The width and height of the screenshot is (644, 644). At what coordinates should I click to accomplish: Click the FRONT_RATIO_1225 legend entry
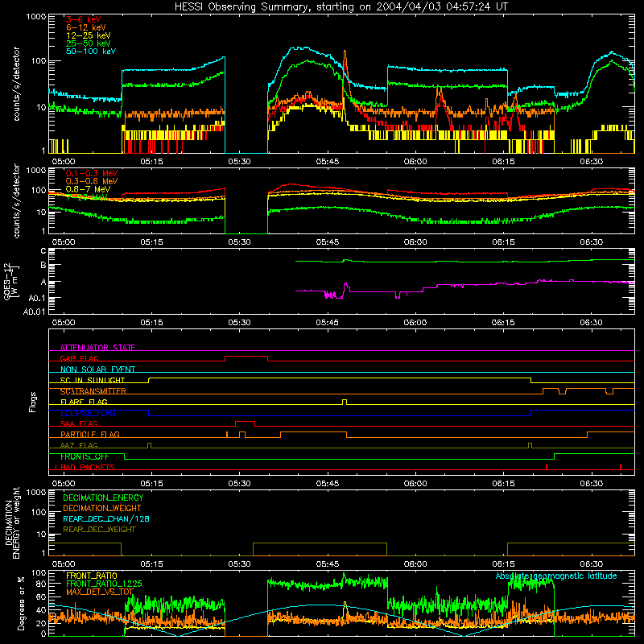tap(104, 584)
